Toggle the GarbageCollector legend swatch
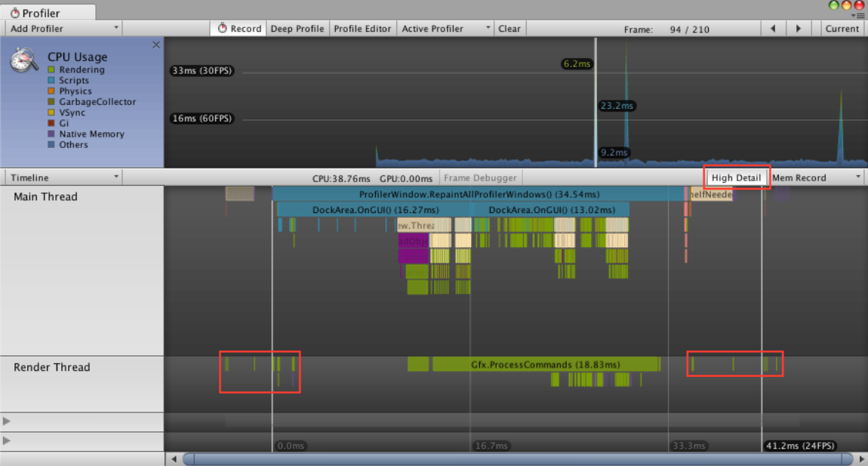 [x=51, y=101]
